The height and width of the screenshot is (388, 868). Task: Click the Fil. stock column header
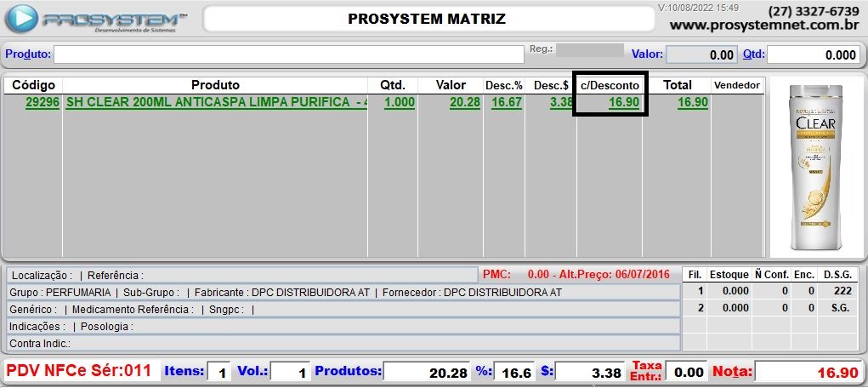(695, 275)
